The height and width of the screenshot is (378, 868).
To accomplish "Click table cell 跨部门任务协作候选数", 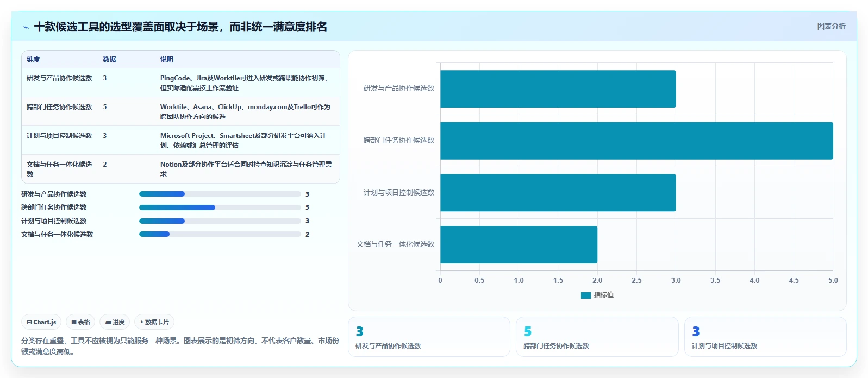I will [x=59, y=107].
